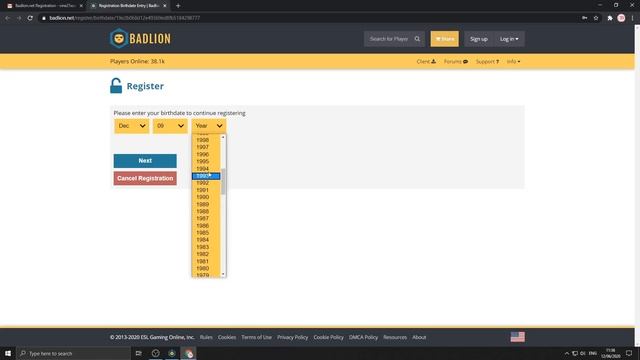Select year 1996 from list

coord(206,154)
